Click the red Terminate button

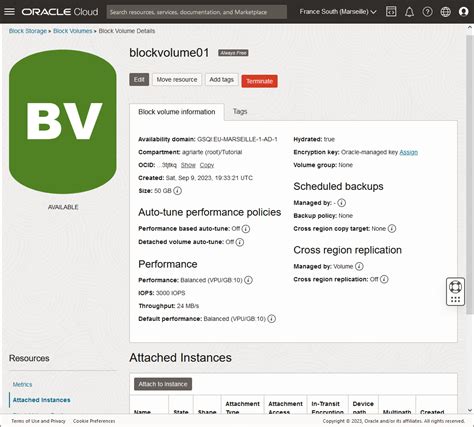pyautogui.click(x=259, y=81)
